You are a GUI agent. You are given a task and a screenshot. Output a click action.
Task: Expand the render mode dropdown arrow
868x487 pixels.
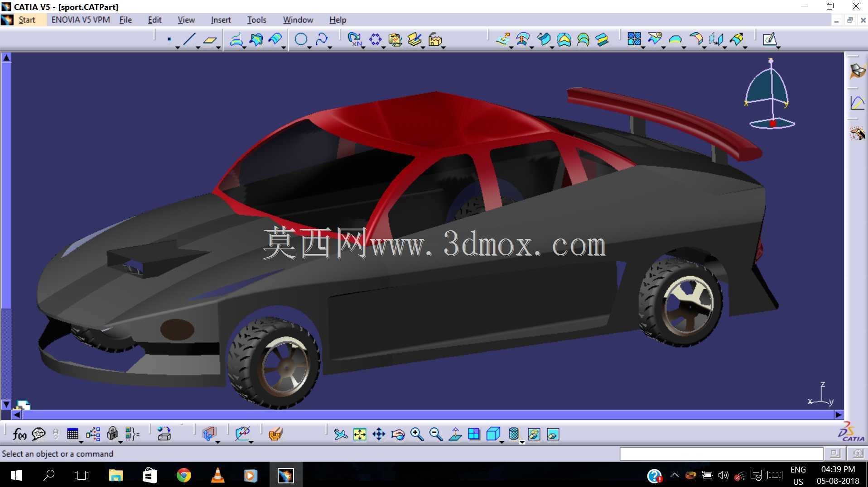(x=522, y=442)
